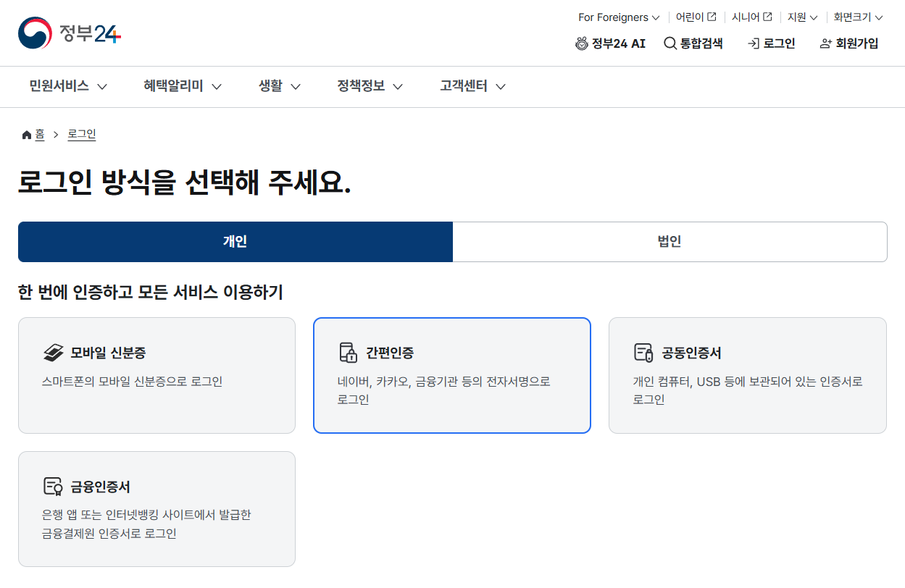Click chevron next to 민원서비스
This screenshot has width=905, height=588.
(102, 87)
